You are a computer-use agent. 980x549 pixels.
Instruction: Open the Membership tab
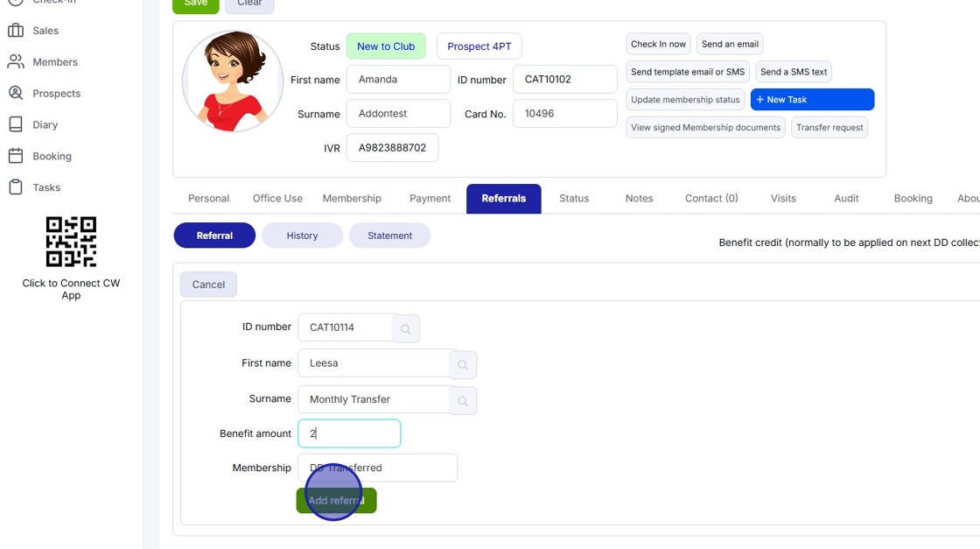click(352, 198)
